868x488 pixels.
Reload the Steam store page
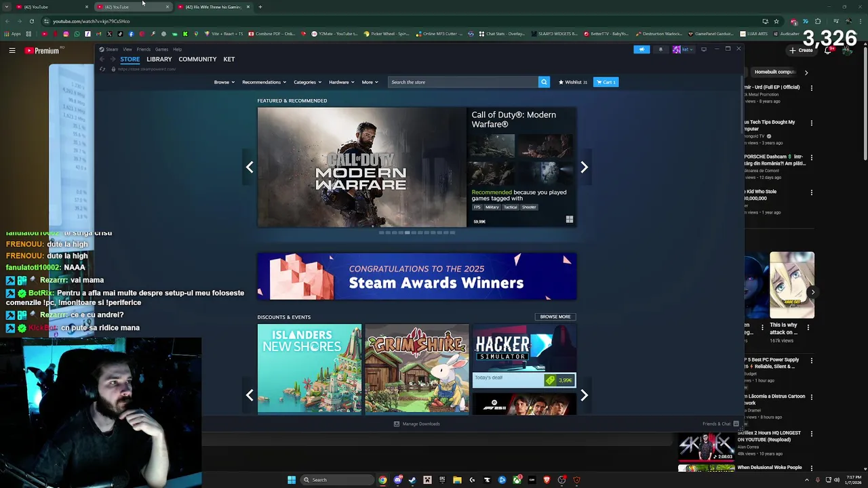tap(102, 69)
